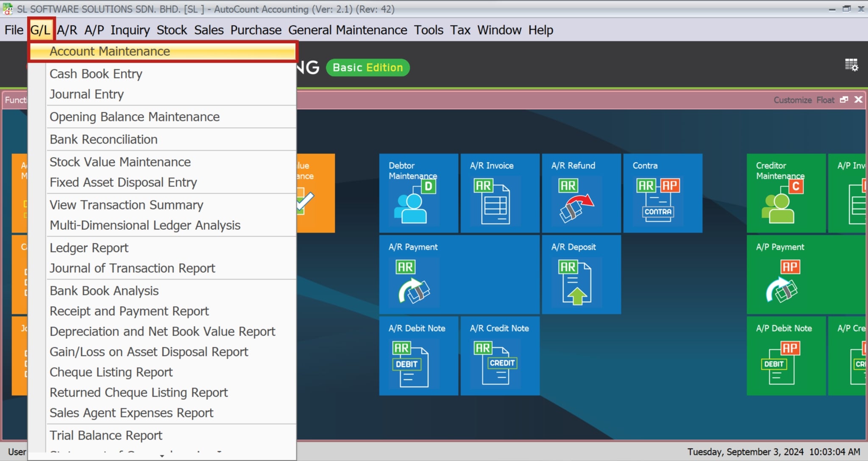Open the A/R Payment tile
This screenshot has width=868, height=461.
459,275
